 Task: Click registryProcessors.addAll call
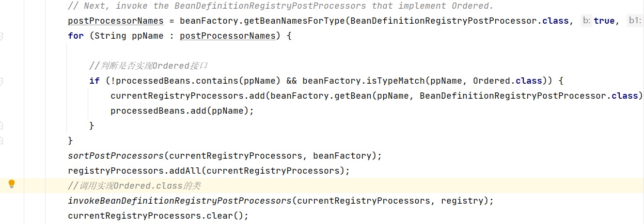tap(208, 171)
